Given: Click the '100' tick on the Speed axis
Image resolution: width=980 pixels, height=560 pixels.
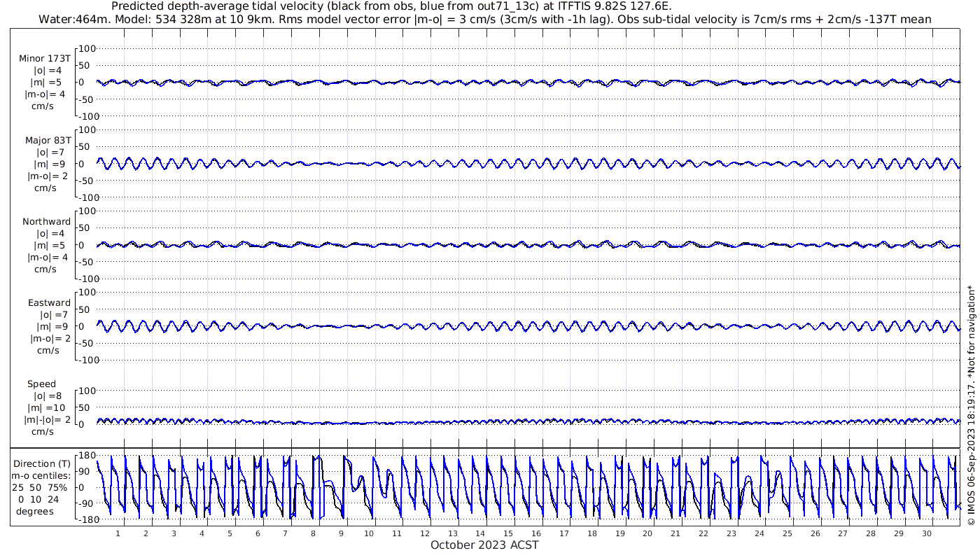Looking at the screenshot, I should (x=87, y=391).
